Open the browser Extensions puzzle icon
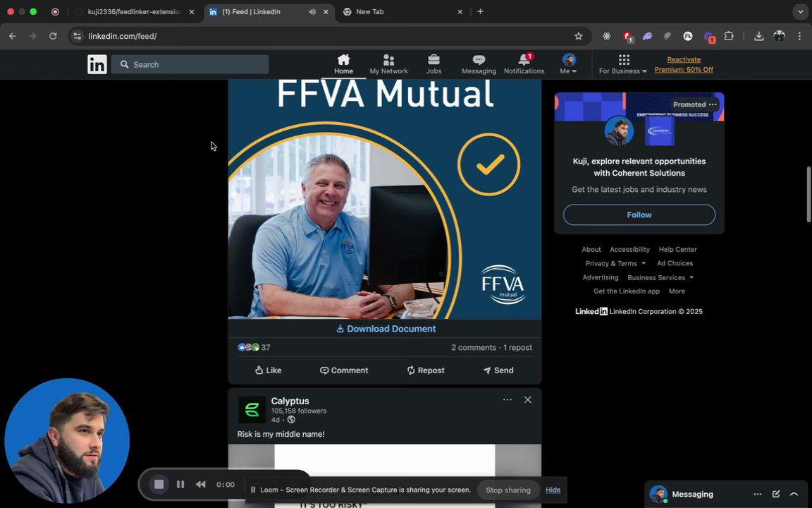812x508 pixels. tap(729, 36)
